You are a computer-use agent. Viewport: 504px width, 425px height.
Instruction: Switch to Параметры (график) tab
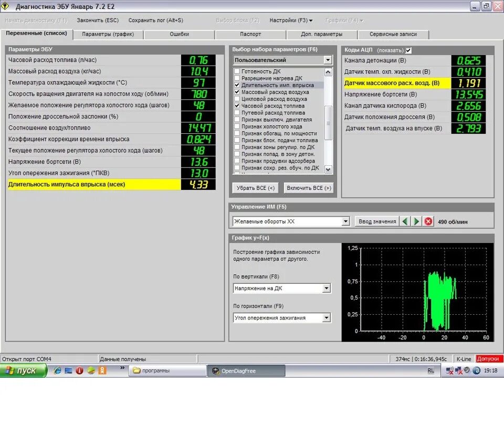click(x=108, y=34)
